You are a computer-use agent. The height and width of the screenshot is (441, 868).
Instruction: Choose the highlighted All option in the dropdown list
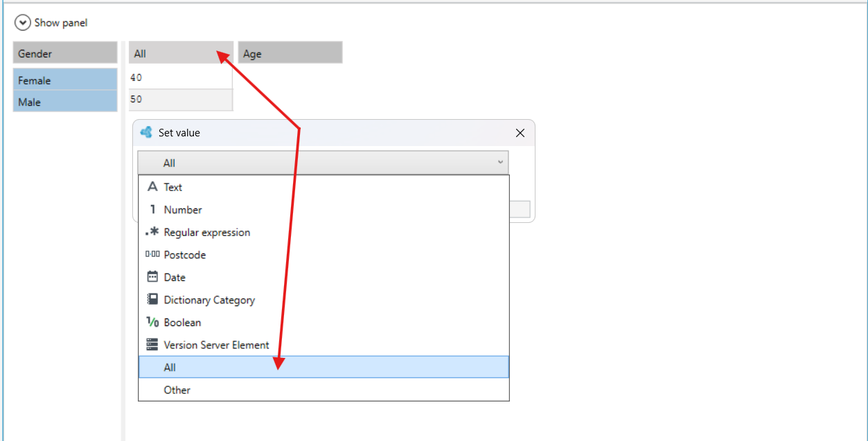[324, 367]
